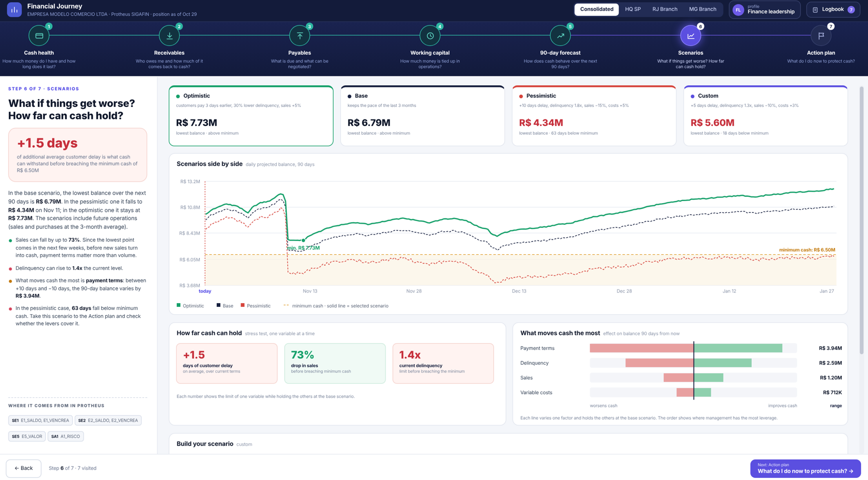
Task: Click the 'minimum cash: R$ 6.50M' chart label
Action: [807, 250]
